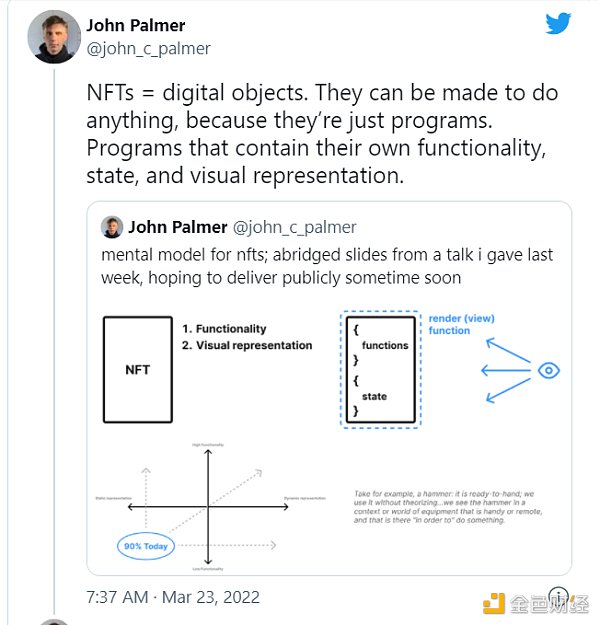Click the main tweet text about NFTs

pos(322,134)
